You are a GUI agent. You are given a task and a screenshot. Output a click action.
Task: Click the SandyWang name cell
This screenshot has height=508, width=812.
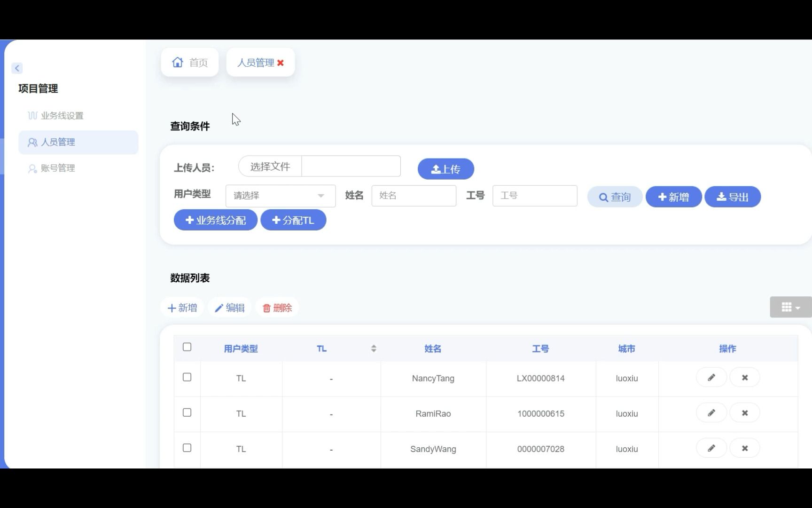(433, 449)
